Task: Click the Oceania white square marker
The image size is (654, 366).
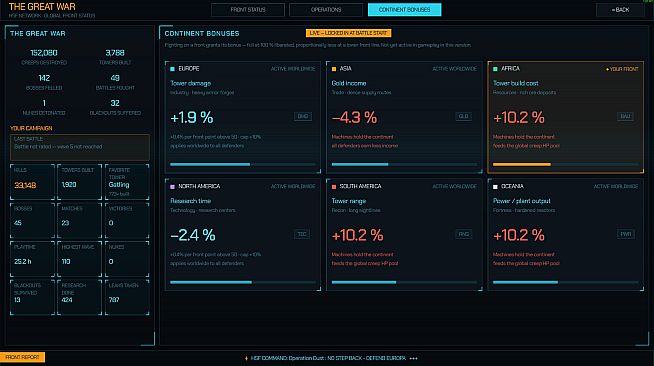Action: pyautogui.click(x=495, y=187)
